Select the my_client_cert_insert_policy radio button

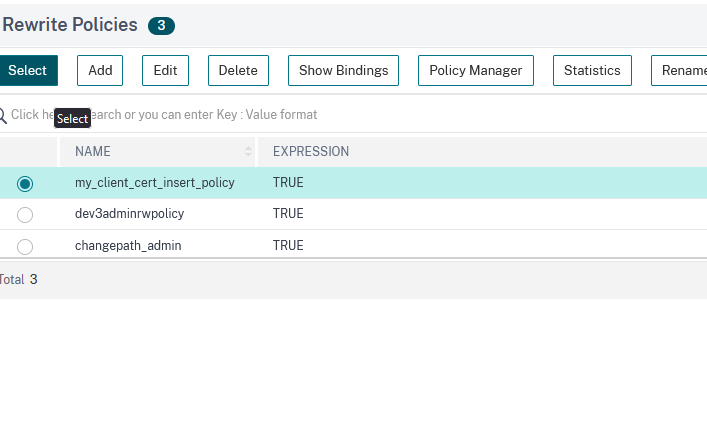[25, 183]
